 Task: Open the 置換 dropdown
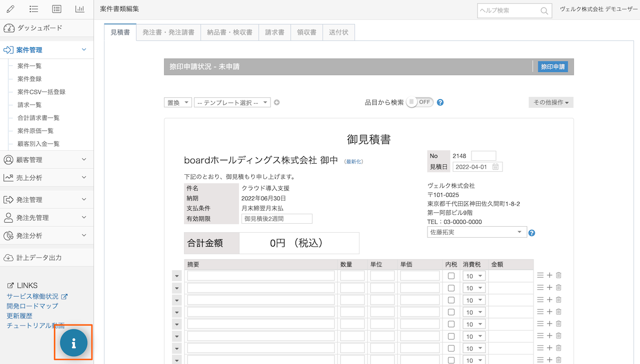[x=177, y=102]
